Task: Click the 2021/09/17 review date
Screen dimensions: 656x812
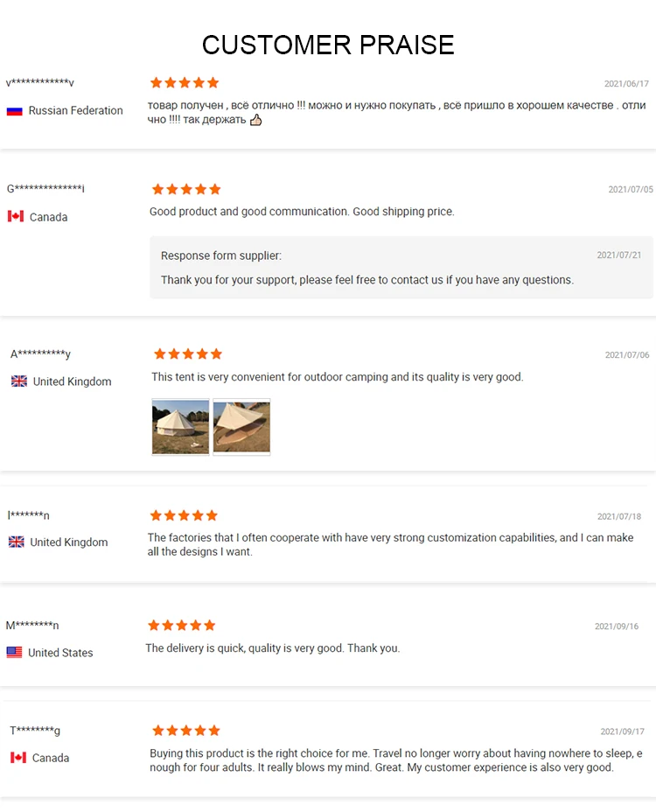Action: 622,731
